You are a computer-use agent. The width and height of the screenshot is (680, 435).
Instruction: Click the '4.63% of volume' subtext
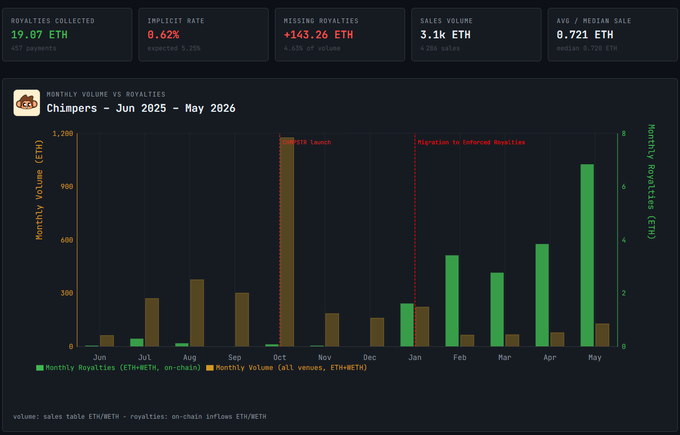(312, 48)
